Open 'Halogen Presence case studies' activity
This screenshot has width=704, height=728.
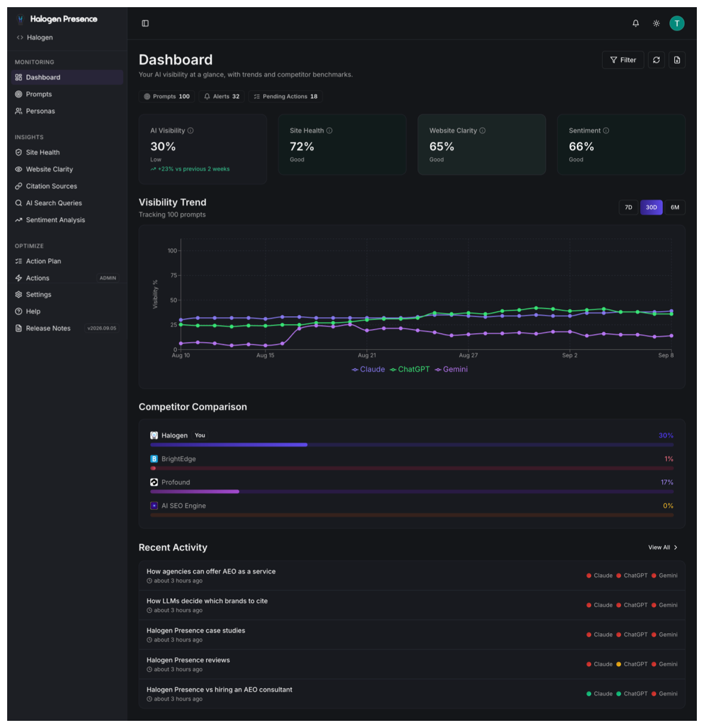(412, 635)
